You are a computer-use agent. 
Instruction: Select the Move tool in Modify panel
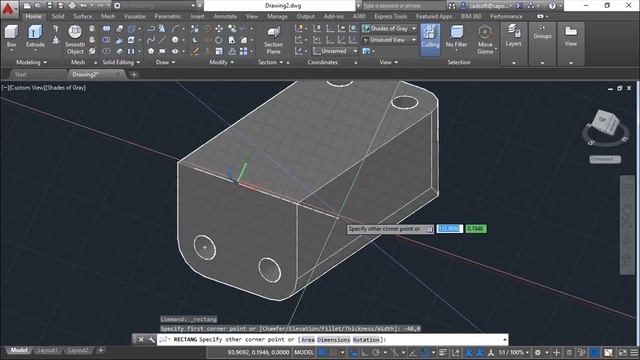pos(219,29)
